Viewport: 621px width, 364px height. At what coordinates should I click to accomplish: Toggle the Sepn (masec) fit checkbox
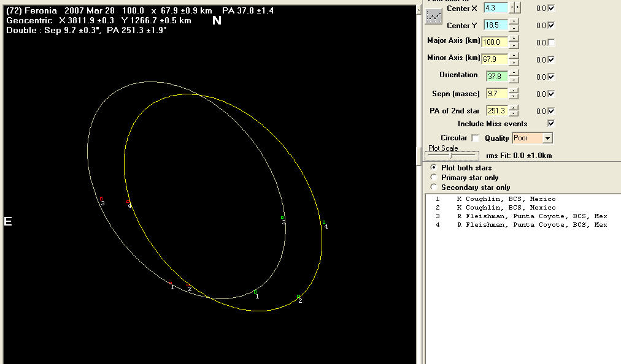[x=551, y=94]
